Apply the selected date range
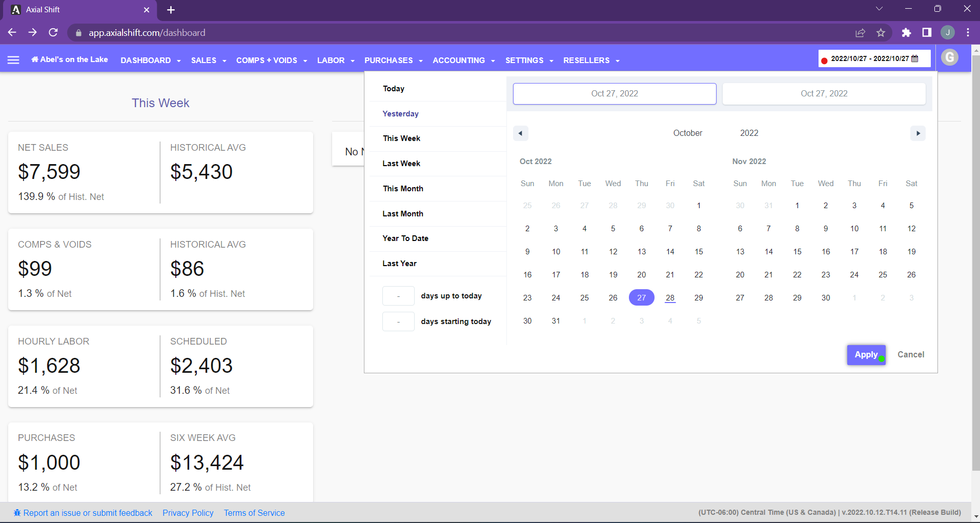The image size is (980, 523). tap(866, 355)
